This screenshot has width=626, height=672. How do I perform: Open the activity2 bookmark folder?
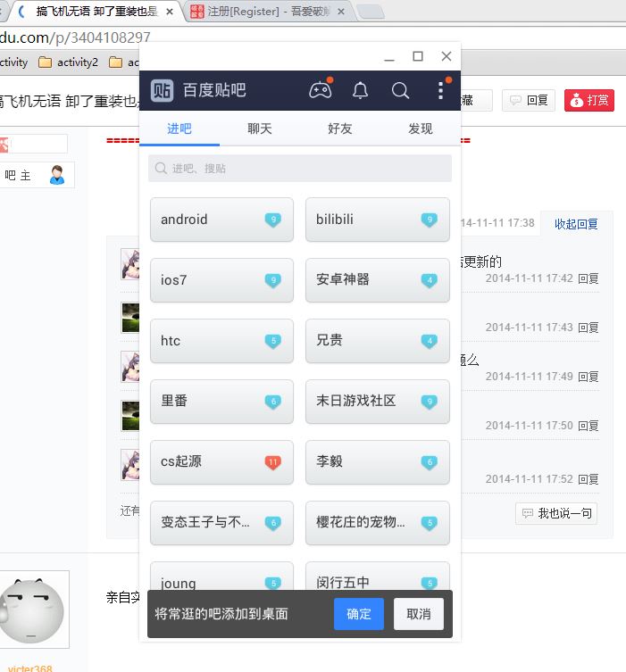point(68,62)
